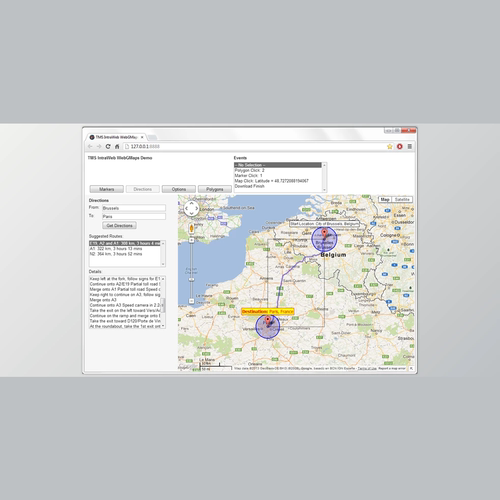Focus the From field containing Brussels
Image resolution: width=500 pixels, height=500 pixels.
click(134, 208)
